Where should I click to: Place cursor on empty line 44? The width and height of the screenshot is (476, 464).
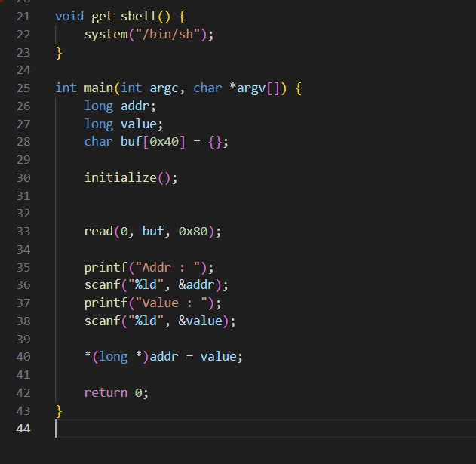click(266, 429)
